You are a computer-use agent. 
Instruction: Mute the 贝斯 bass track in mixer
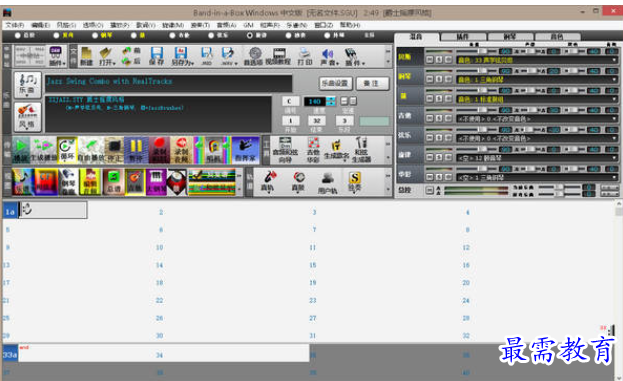coord(430,60)
